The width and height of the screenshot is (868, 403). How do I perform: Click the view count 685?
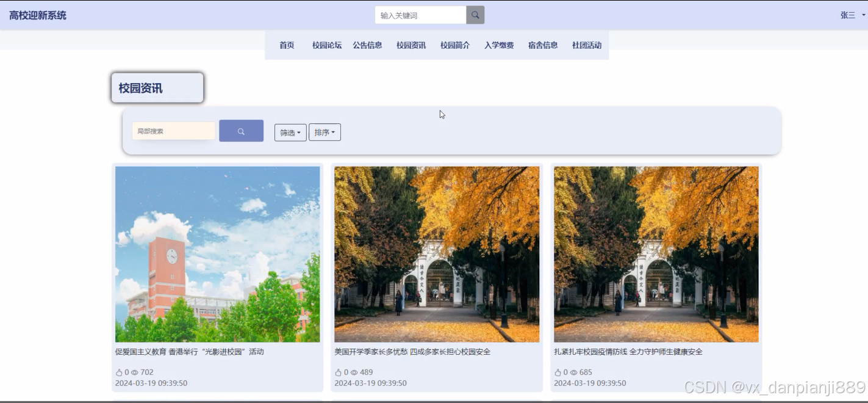click(x=586, y=372)
